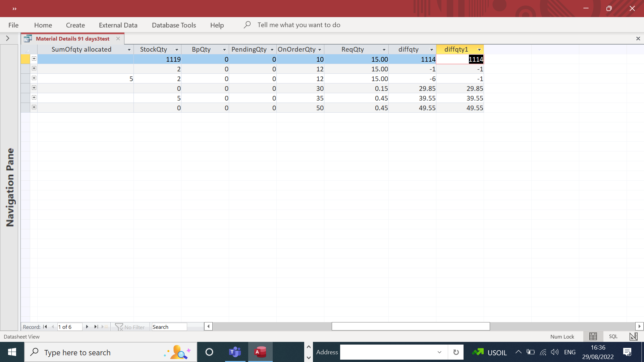Switch to SQL view button

(613, 337)
